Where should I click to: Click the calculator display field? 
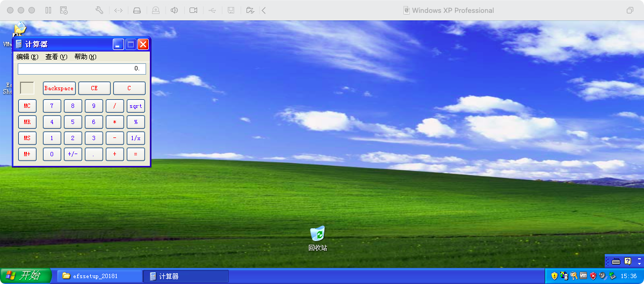(82, 69)
